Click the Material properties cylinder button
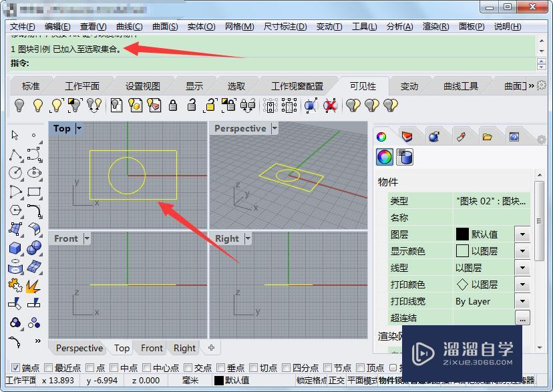Image resolution: width=553 pixels, height=392 pixels. [405, 156]
